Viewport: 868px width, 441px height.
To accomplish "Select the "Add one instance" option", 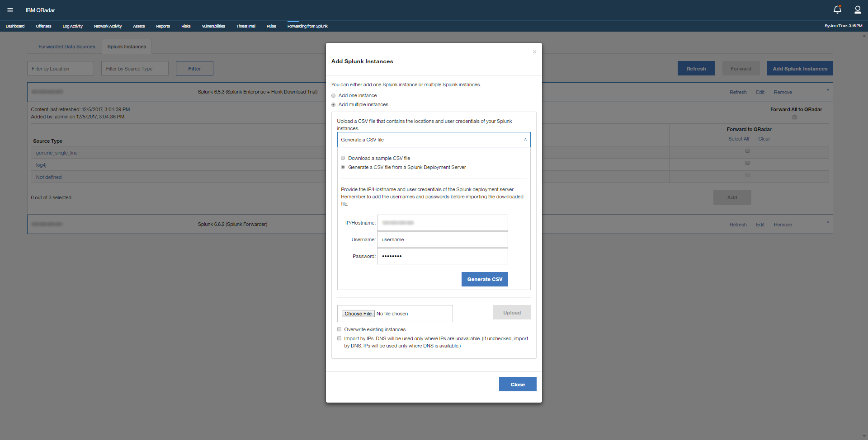I will [333, 95].
